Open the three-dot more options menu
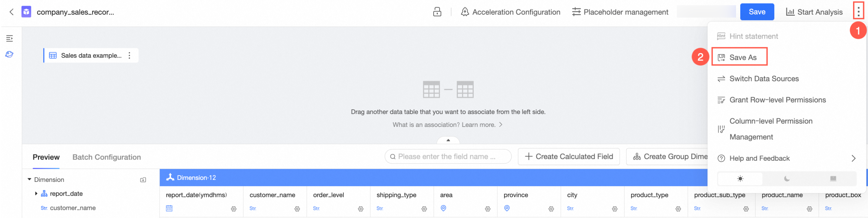The height and width of the screenshot is (218, 868). [858, 11]
